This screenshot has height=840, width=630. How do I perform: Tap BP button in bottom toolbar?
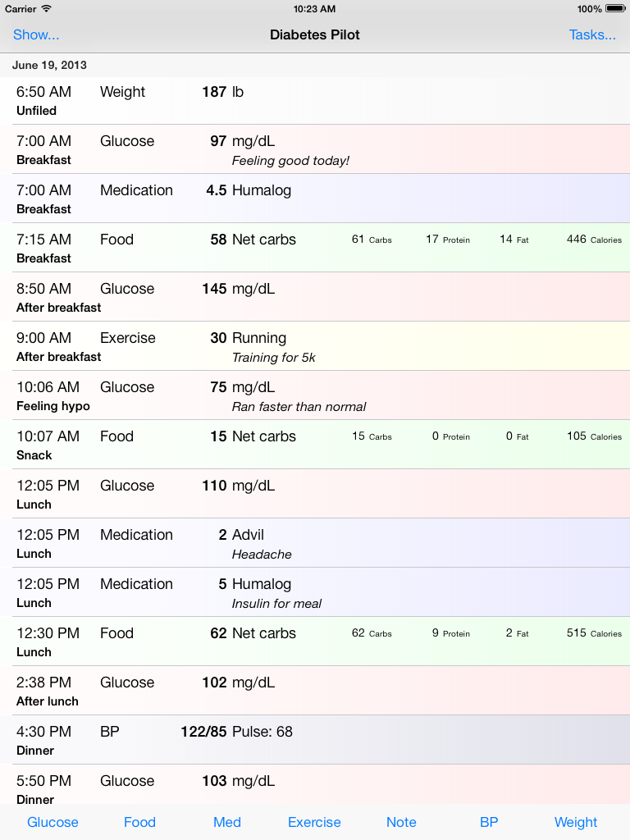(x=489, y=822)
